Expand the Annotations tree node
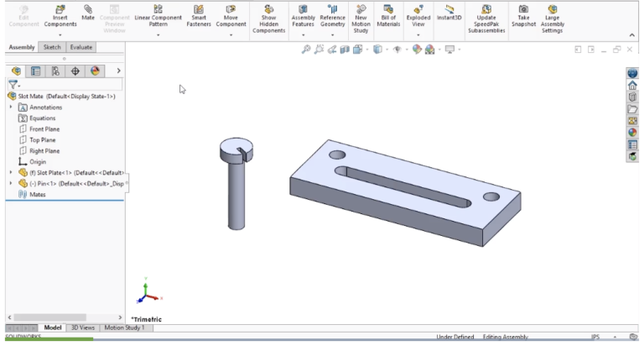 (x=11, y=107)
